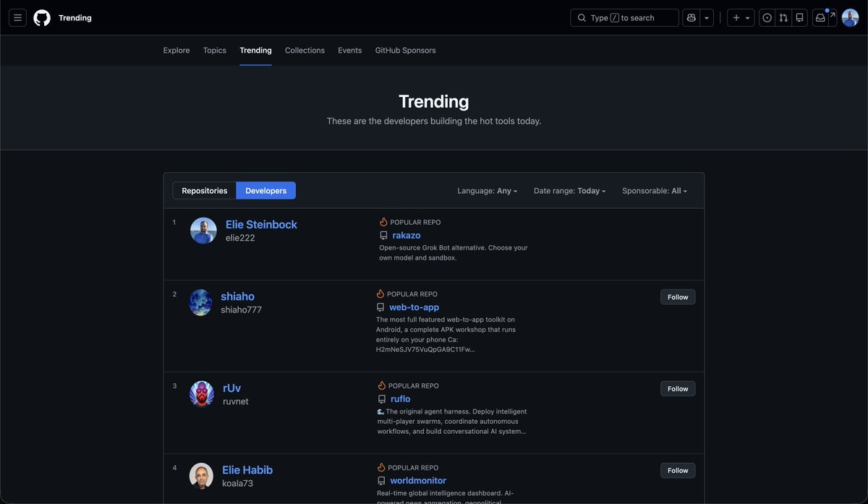Click the search magnifier icon
The width and height of the screenshot is (868, 504).
(x=582, y=18)
